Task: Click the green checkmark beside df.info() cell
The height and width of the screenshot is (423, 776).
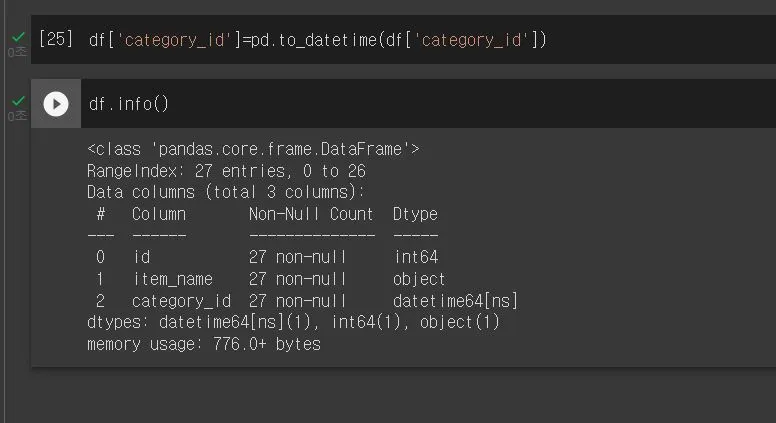Action: click(18, 102)
